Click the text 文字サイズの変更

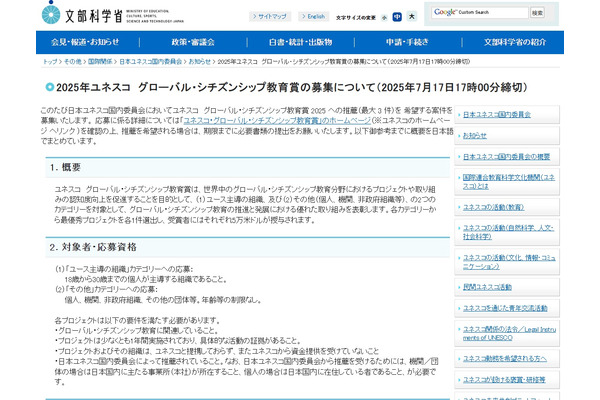[356, 18]
